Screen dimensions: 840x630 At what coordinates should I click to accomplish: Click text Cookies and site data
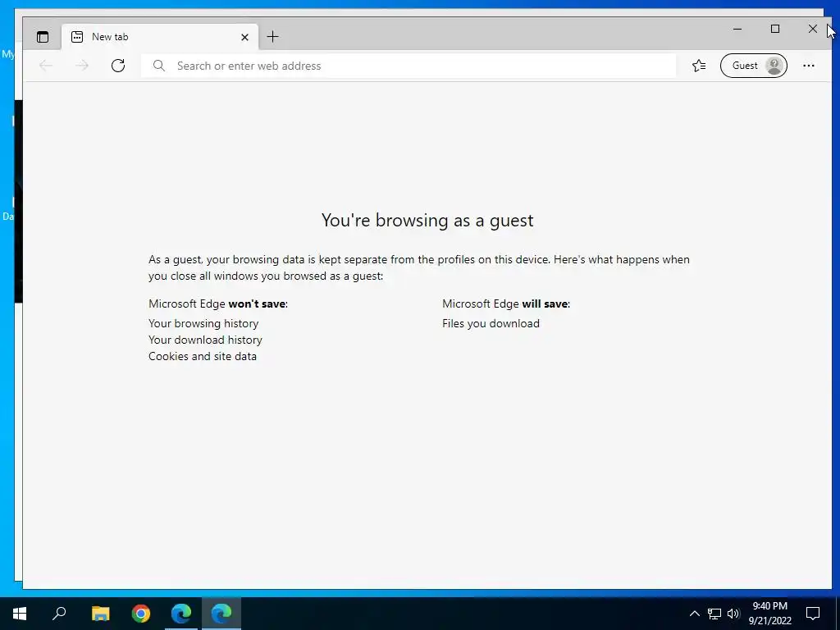coord(203,356)
